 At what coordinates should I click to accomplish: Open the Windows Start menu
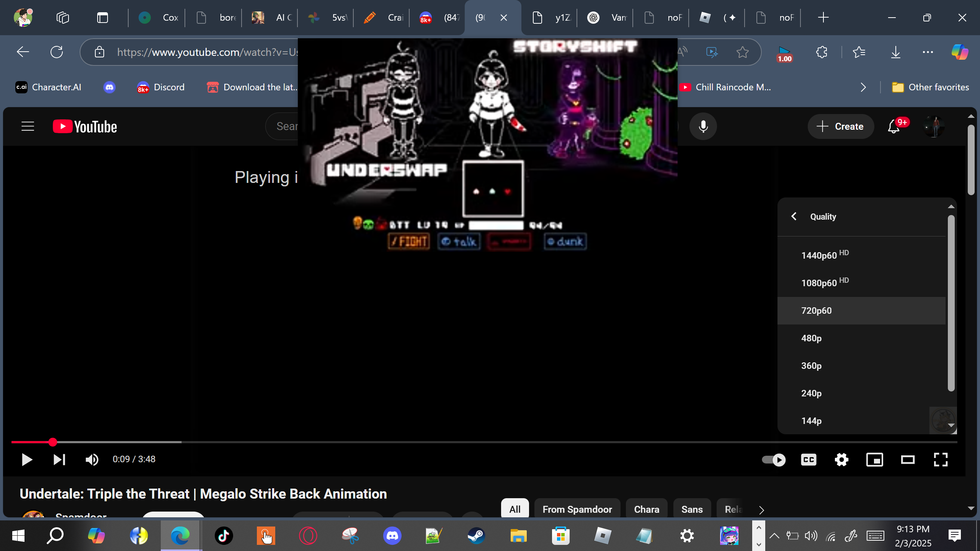pyautogui.click(x=18, y=536)
